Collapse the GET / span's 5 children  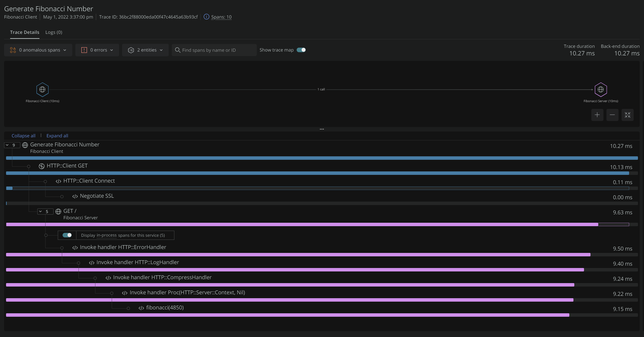coord(45,211)
